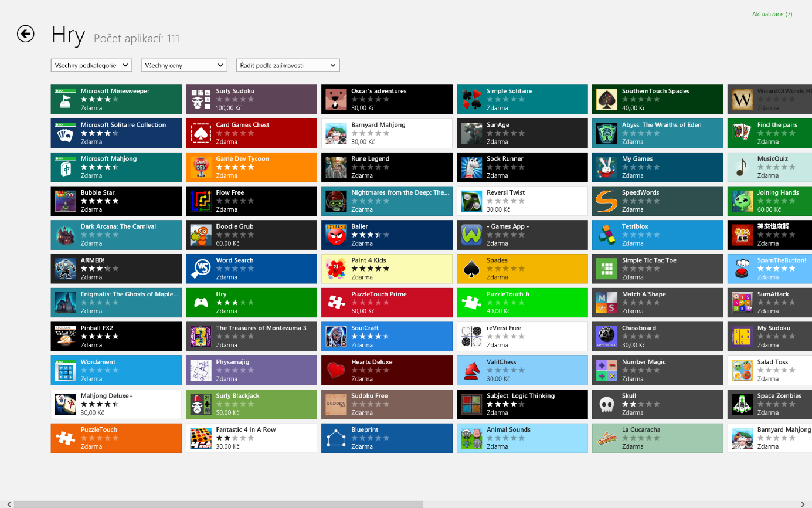Click the Chessboard title

click(x=639, y=328)
